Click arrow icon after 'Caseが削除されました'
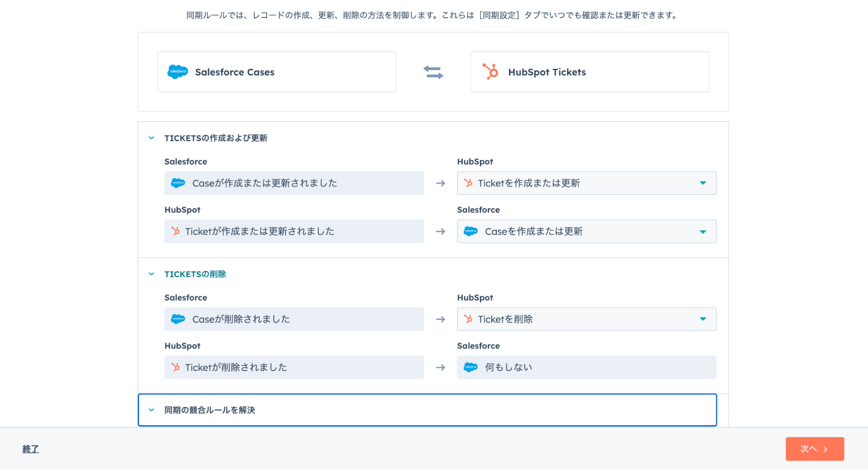 (x=440, y=319)
